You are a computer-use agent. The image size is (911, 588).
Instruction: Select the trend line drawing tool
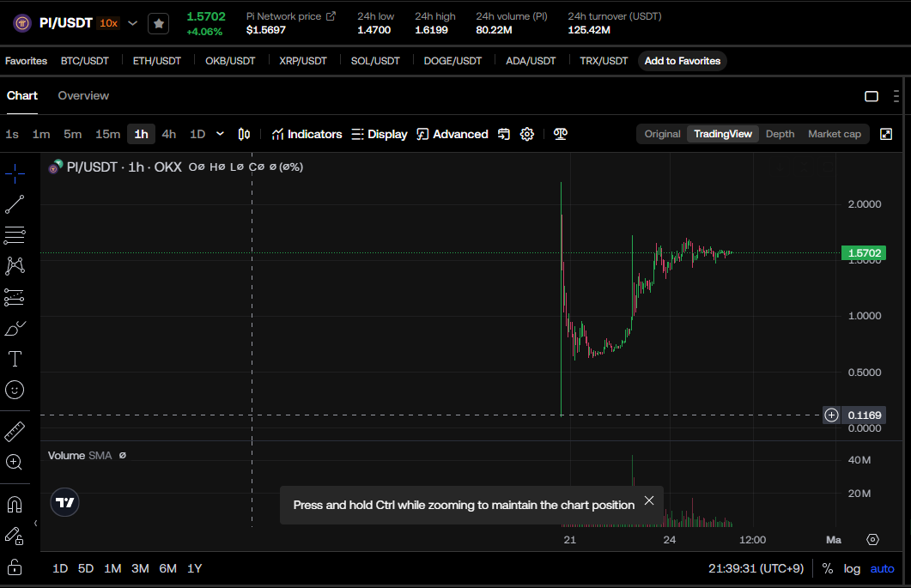pyautogui.click(x=15, y=204)
